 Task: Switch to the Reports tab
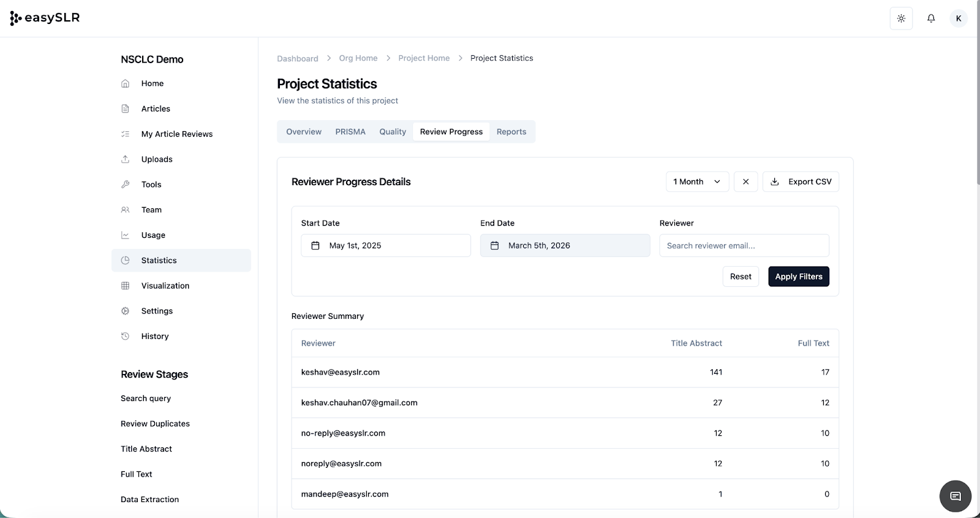pos(511,132)
